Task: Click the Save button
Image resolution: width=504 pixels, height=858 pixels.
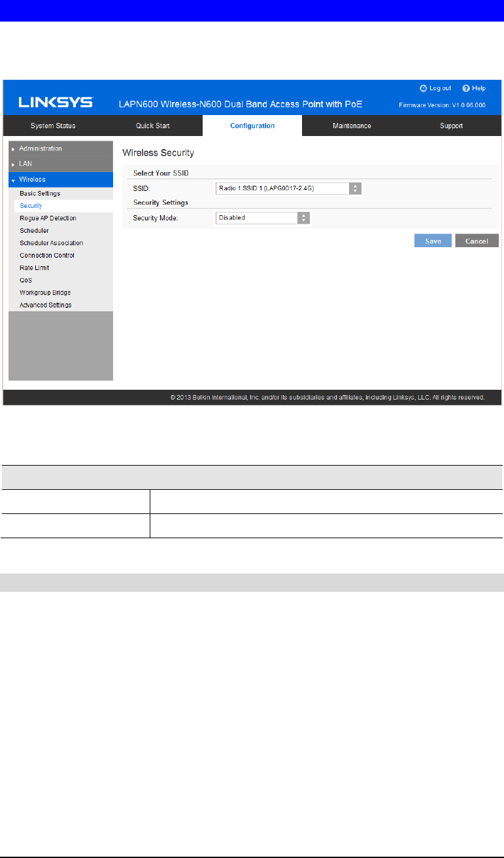Action: (433, 241)
